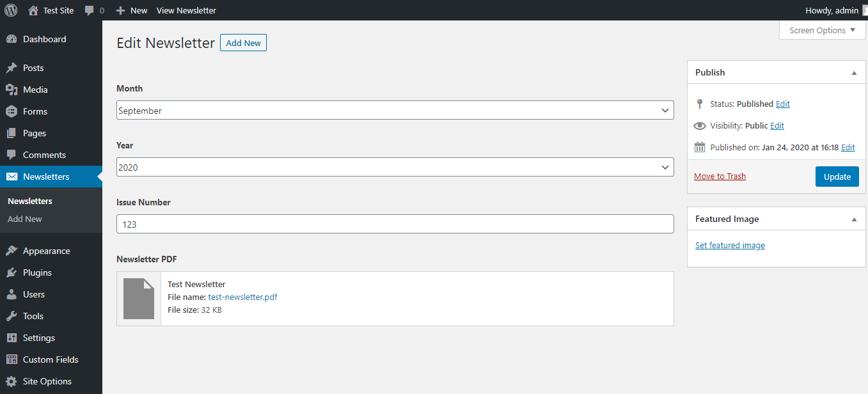868x394 pixels.
Task: Open the Settings menu label
Action: click(39, 338)
